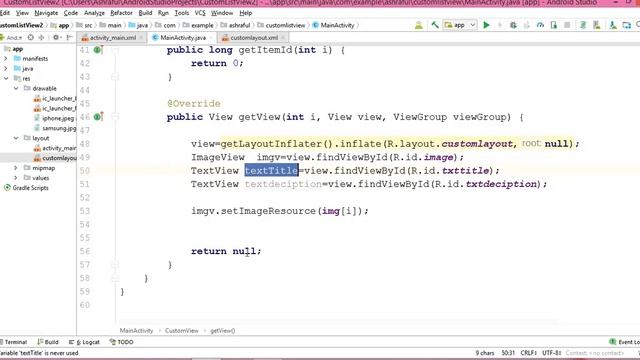The image size is (640, 360).
Task: Open the Terminal tool window
Action: tap(13, 342)
